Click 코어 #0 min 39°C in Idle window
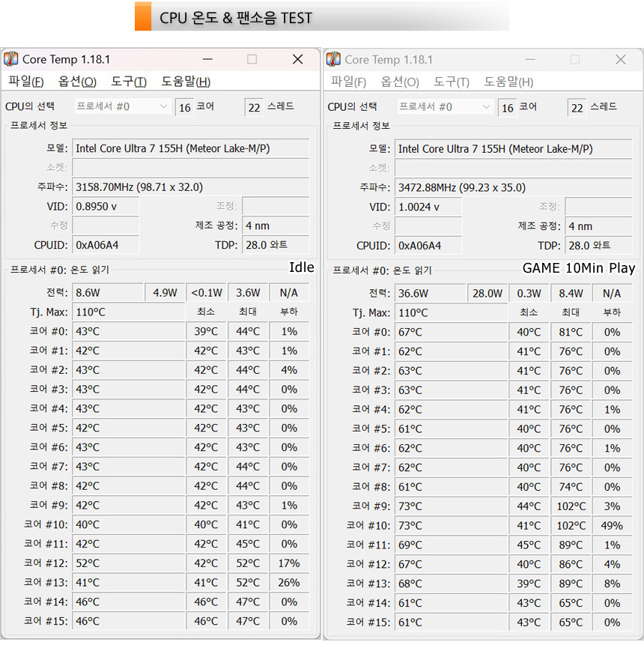This screenshot has width=644, height=645. (206, 331)
